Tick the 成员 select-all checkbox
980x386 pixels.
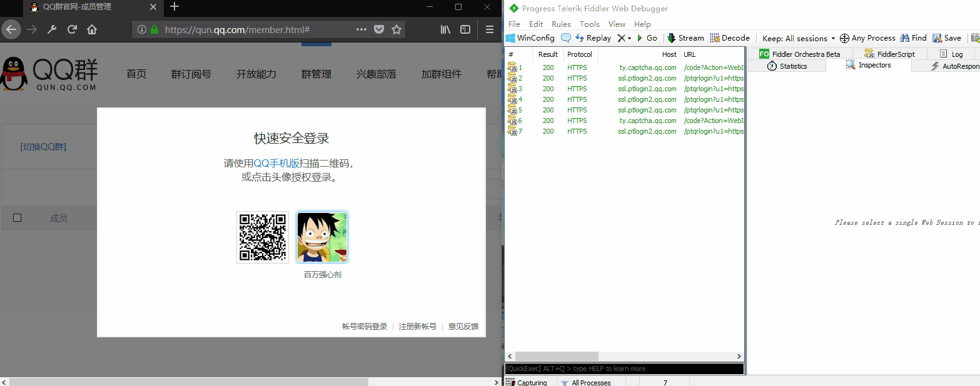18,217
